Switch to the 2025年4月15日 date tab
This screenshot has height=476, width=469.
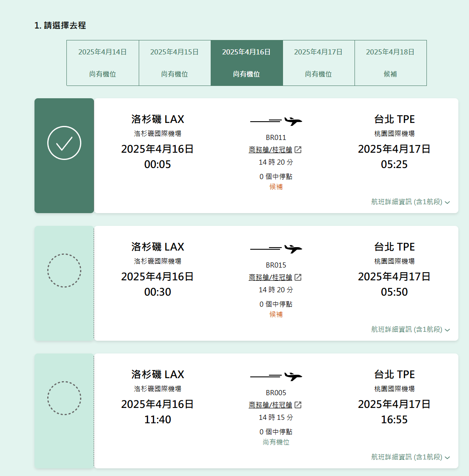tap(174, 63)
